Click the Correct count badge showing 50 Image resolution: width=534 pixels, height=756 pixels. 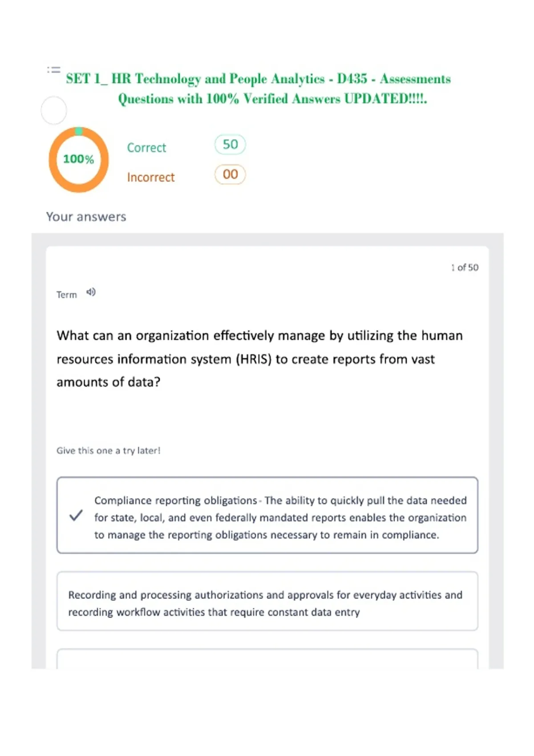coord(230,145)
